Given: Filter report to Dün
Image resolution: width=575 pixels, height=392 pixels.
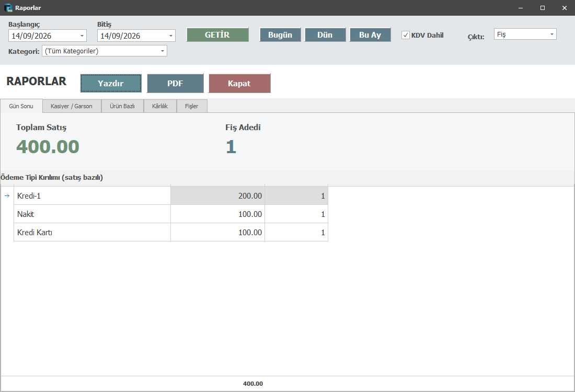Looking at the screenshot, I should point(325,35).
